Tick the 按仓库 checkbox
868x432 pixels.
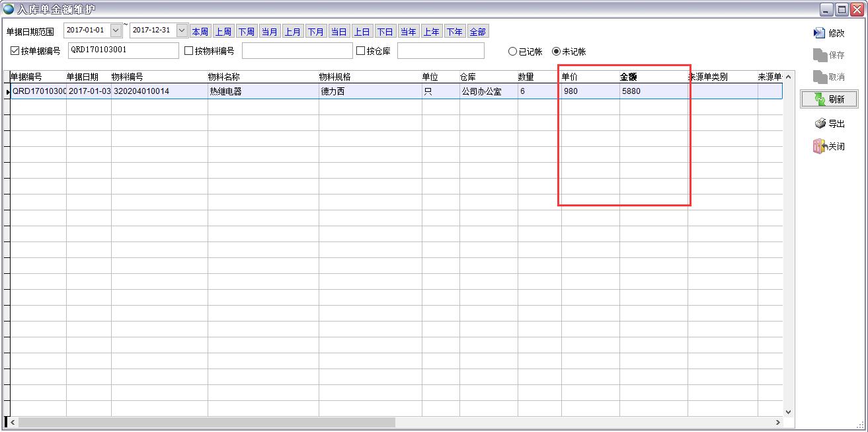pos(361,51)
